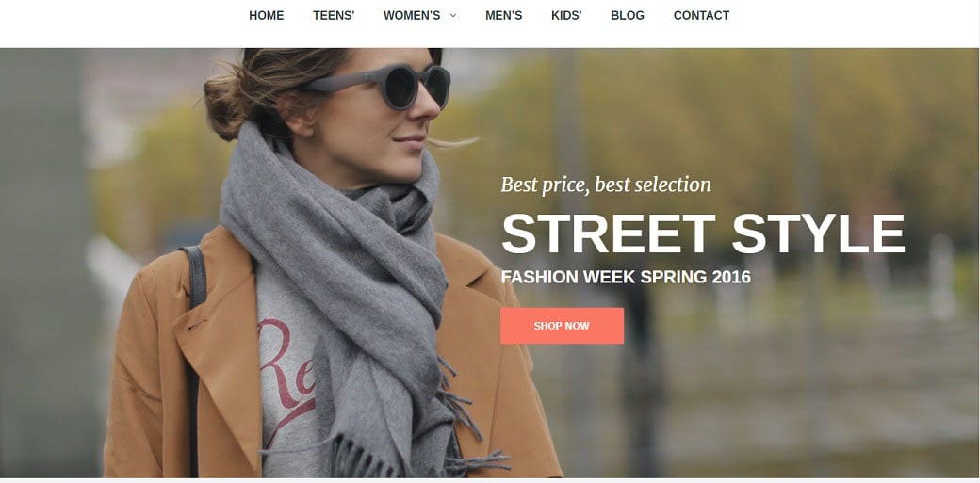Click the STREET STYLE headline
Image resolution: width=980 pixels, height=483 pixels.
tap(703, 233)
